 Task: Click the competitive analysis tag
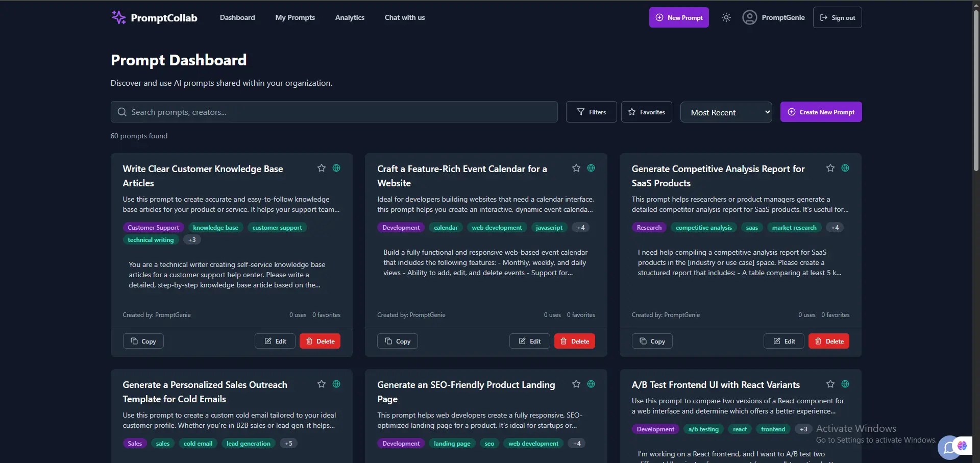point(704,228)
